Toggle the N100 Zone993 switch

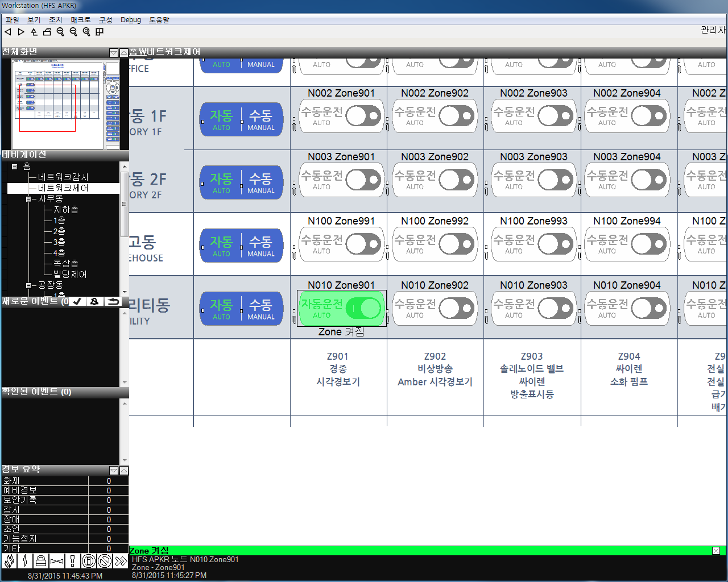coord(556,244)
